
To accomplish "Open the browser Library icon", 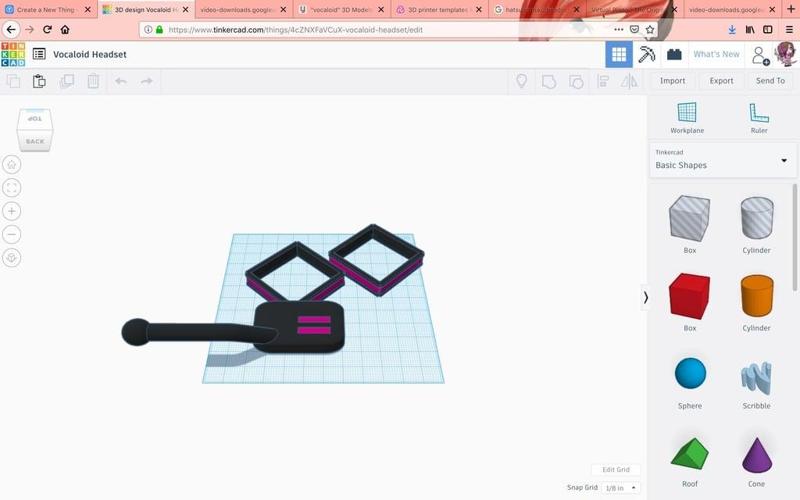I will (749, 30).
